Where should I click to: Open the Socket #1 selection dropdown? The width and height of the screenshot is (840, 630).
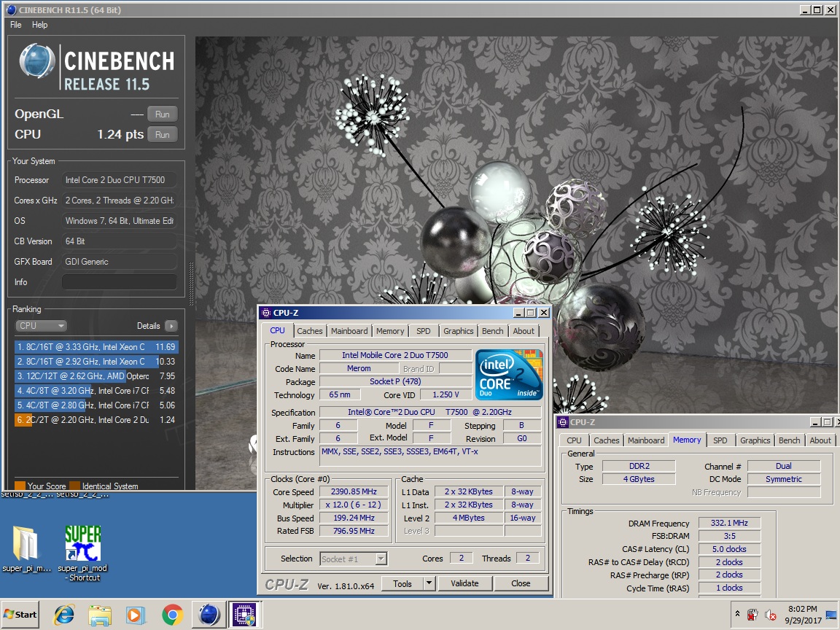point(354,559)
